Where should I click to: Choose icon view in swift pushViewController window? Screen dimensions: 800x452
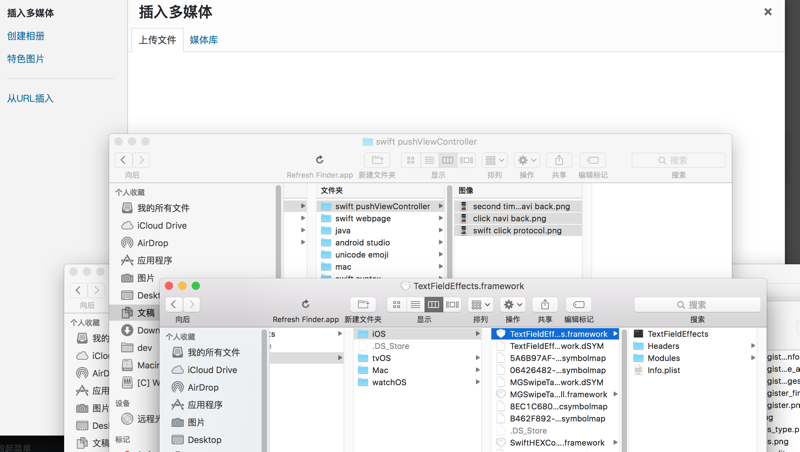click(x=411, y=160)
